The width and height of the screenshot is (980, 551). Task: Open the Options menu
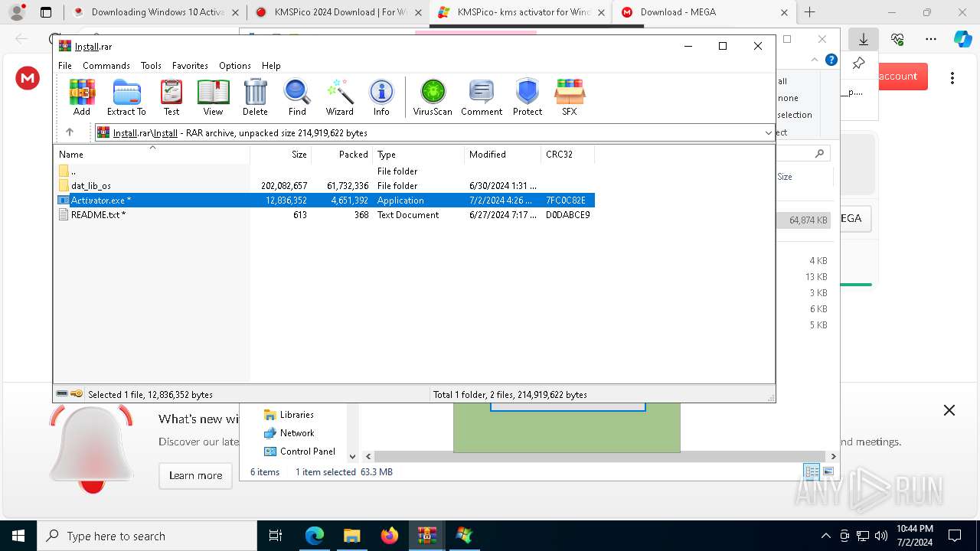coord(235,66)
